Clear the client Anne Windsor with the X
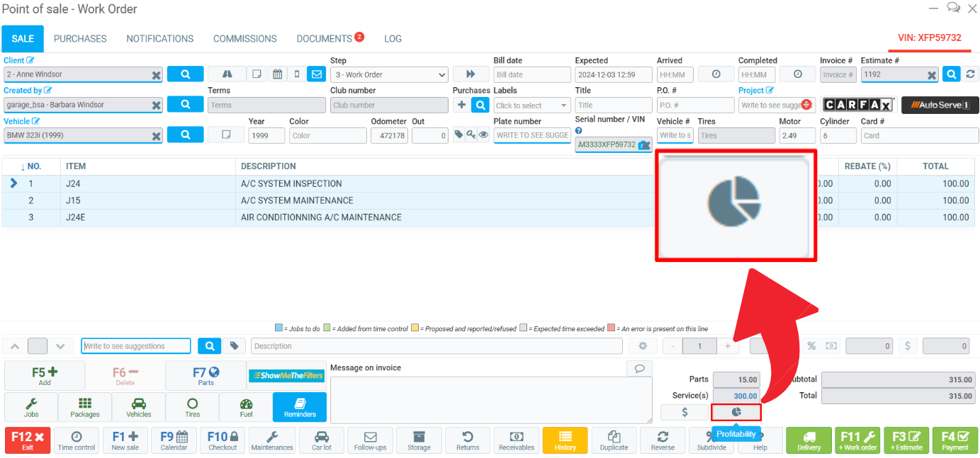 156,75
